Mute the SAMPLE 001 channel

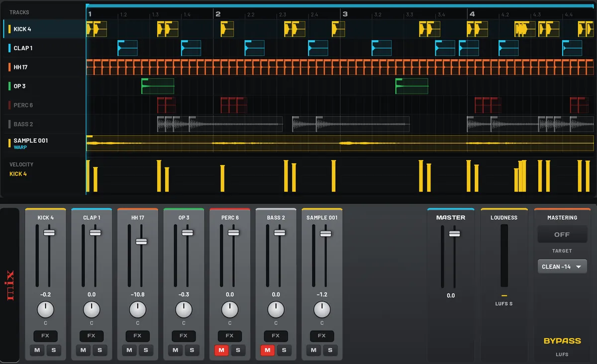pos(313,350)
